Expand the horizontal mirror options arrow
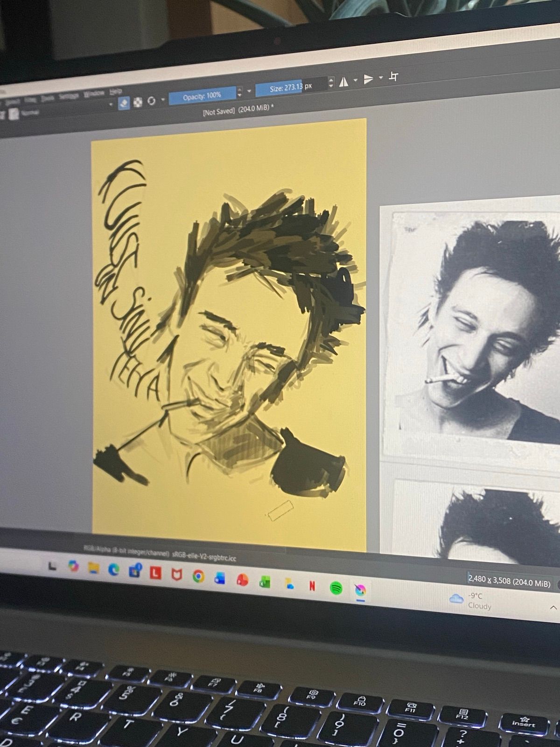560x747 pixels. [x=356, y=81]
